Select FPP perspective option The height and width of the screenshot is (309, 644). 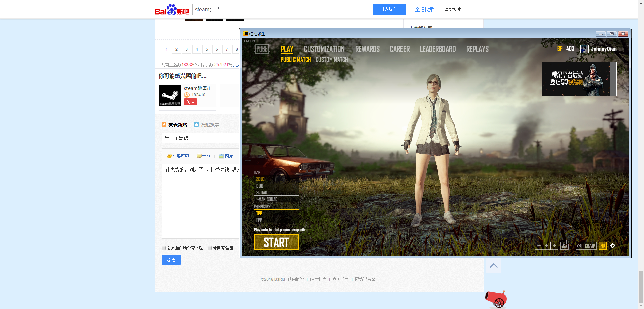(276, 220)
